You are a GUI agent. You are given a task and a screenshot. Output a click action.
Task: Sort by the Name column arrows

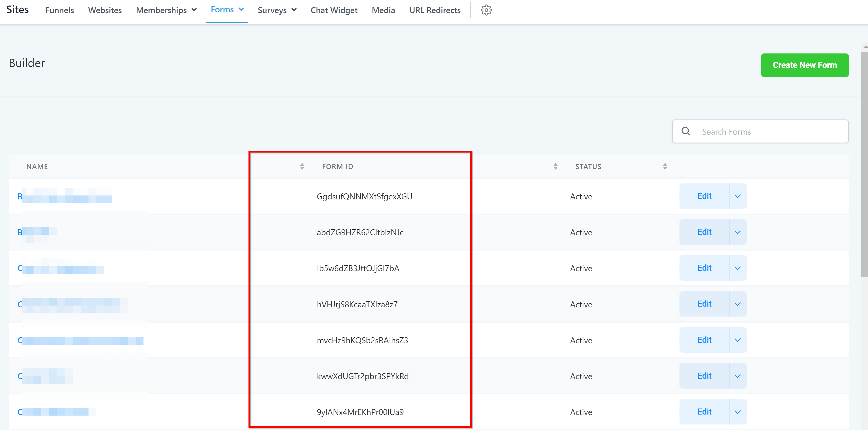pyautogui.click(x=302, y=166)
